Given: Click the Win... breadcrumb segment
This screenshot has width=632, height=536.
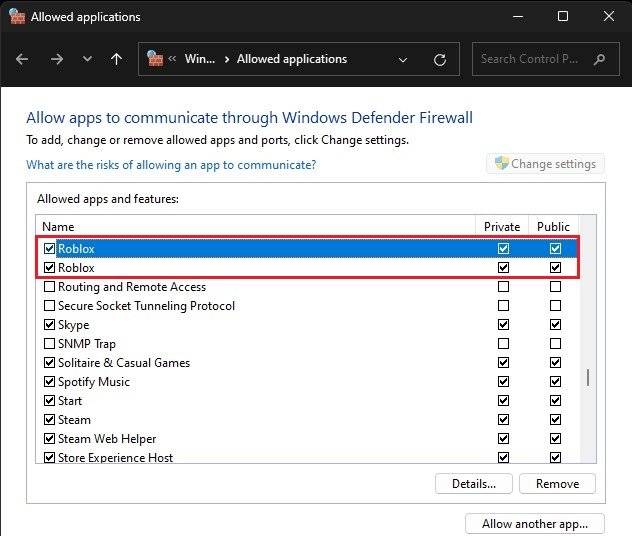Looking at the screenshot, I should click(200, 59).
